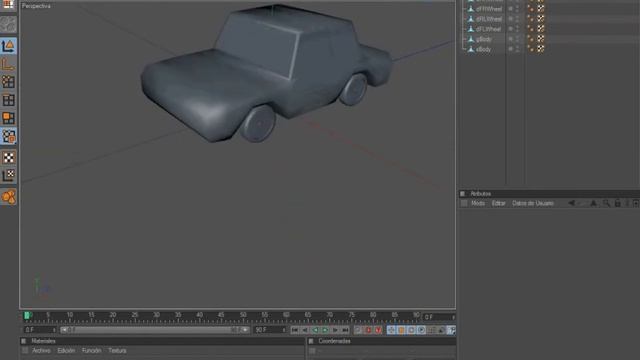
Task: Open the Editar menu in attributes panel
Action: [498, 203]
